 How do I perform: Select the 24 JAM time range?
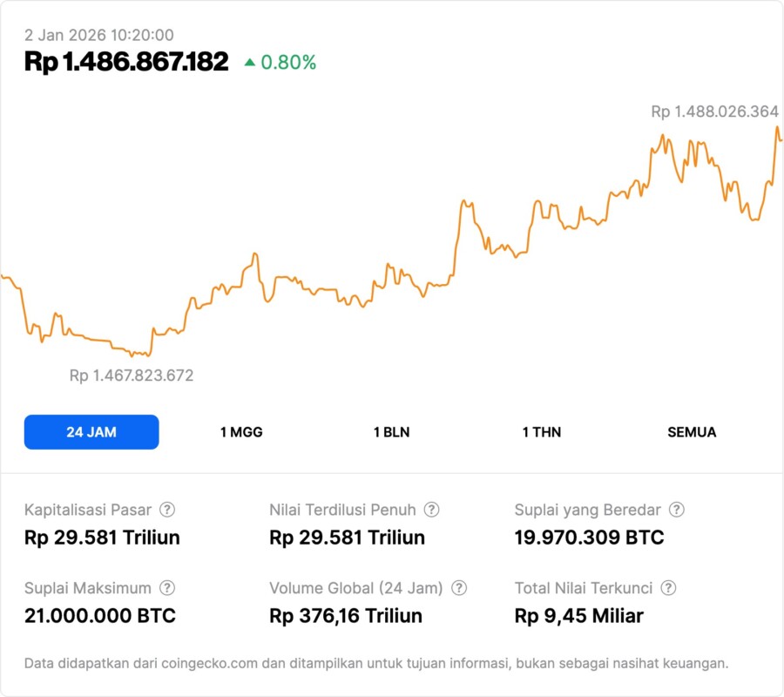(91, 432)
